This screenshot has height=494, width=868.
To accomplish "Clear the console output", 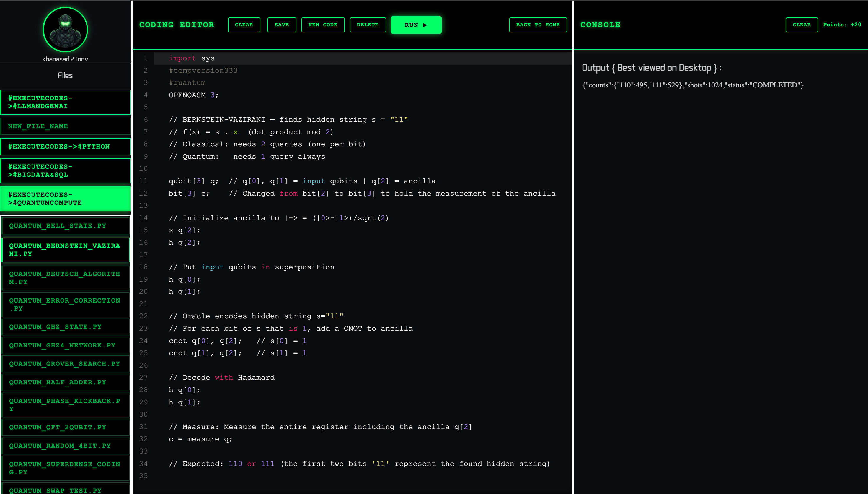I will point(801,25).
